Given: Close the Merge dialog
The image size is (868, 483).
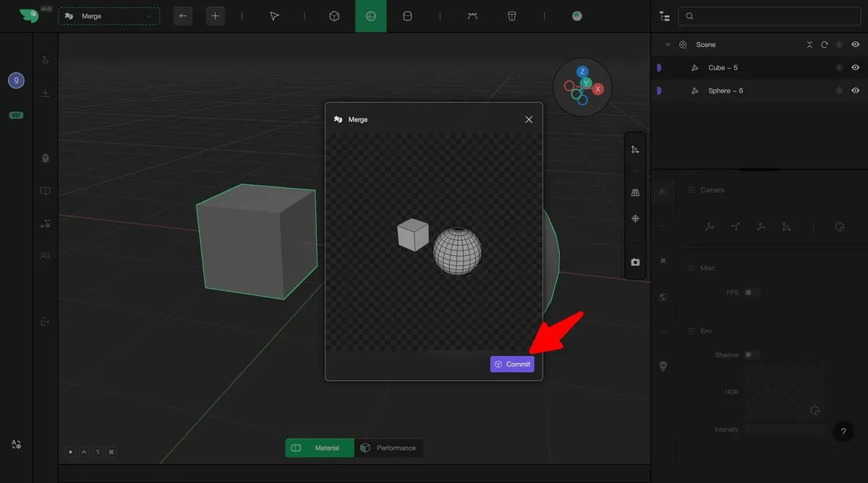Looking at the screenshot, I should [x=529, y=119].
